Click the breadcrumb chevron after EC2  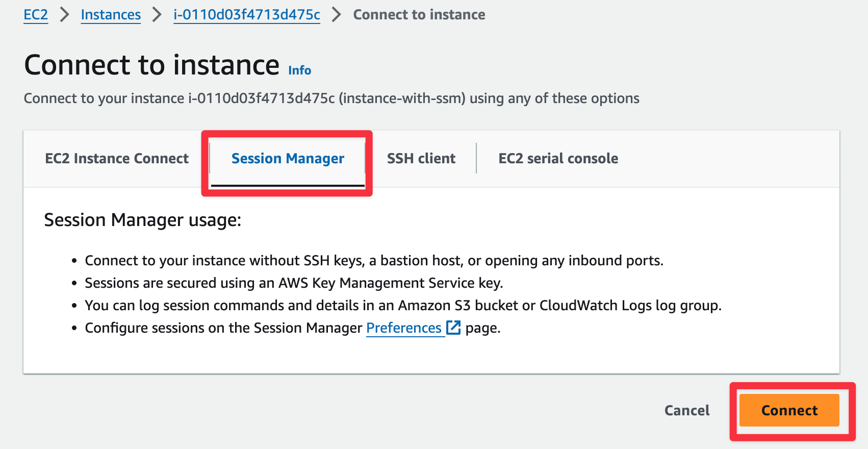(64, 15)
